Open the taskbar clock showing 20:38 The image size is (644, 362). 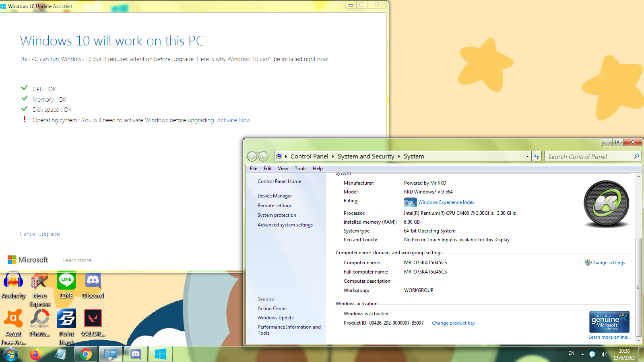(x=624, y=354)
